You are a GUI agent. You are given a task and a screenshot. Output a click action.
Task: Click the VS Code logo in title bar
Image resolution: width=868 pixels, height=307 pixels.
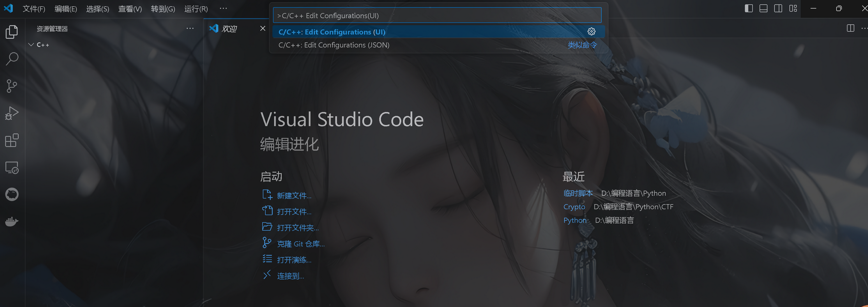click(x=8, y=8)
